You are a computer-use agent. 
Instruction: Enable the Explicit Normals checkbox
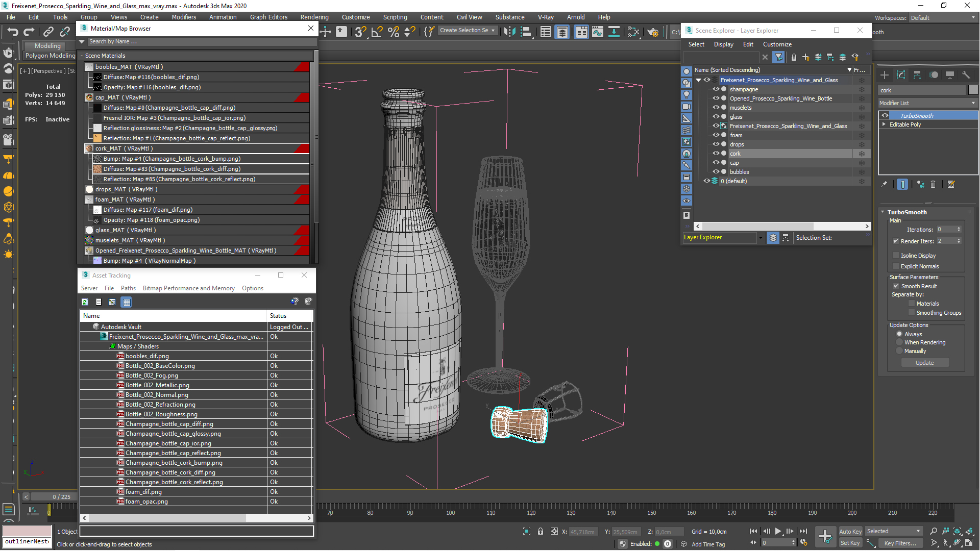[896, 266]
